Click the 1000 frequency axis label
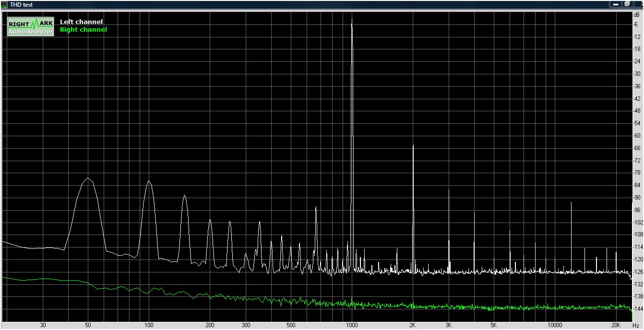 coord(352,325)
